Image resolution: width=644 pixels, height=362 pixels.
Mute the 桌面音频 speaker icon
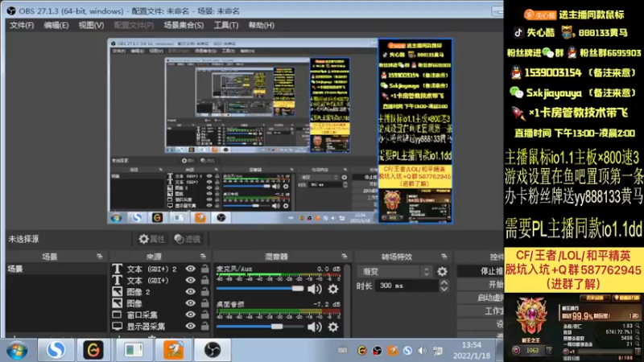pyautogui.click(x=314, y=327)
